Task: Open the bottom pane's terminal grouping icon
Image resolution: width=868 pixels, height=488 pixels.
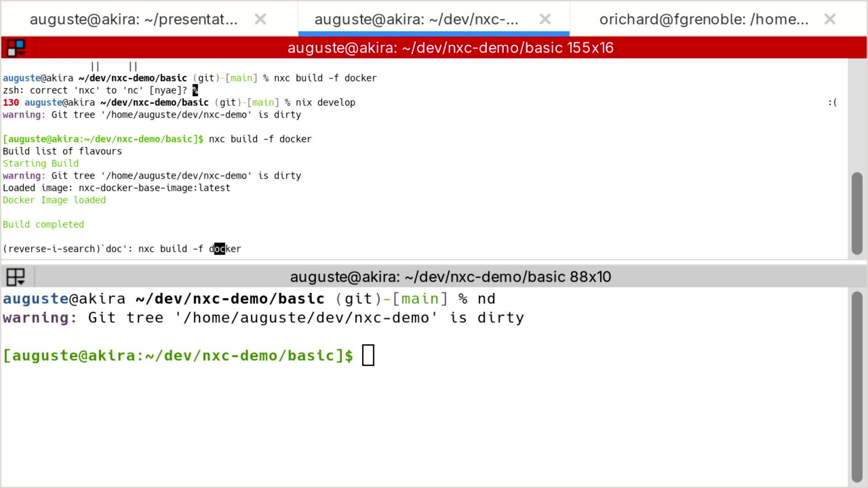Action: (x=16, y=277)
